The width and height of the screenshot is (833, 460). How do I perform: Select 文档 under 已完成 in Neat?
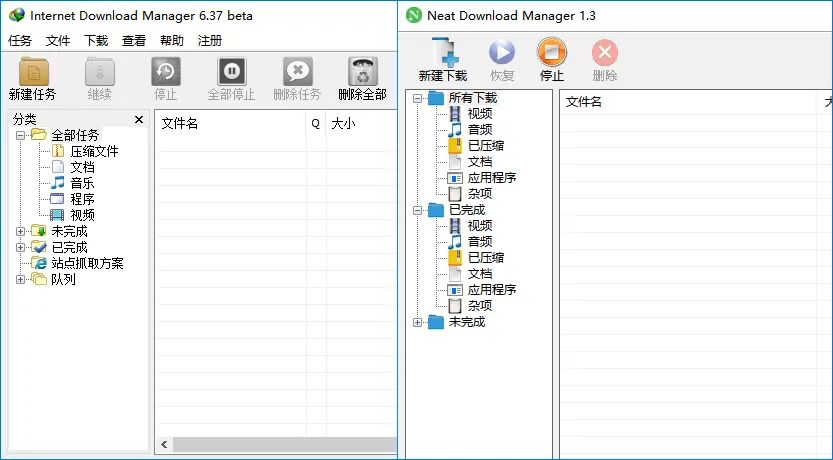480,274
